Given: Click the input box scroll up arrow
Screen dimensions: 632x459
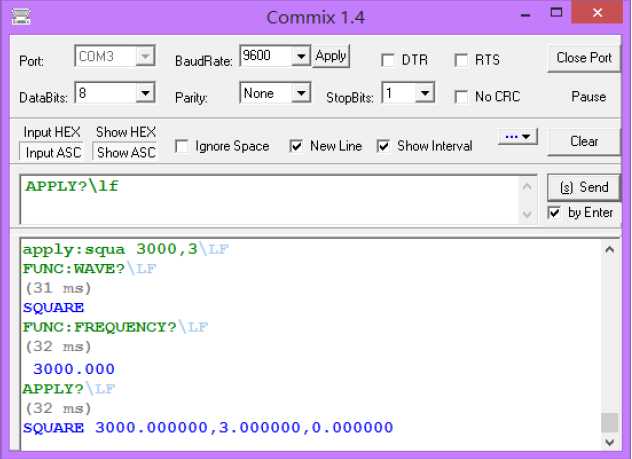Looking at the screenshot, I should [x=527, y=187].
